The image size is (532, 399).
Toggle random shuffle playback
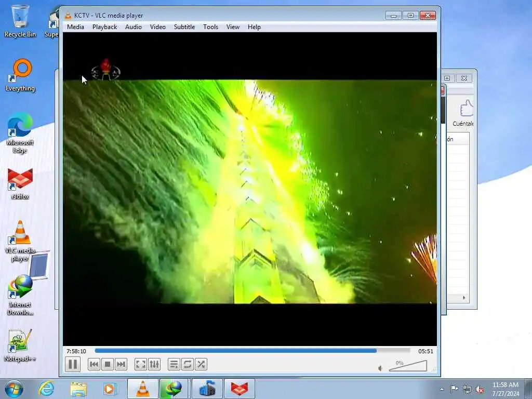coord(201,364)
